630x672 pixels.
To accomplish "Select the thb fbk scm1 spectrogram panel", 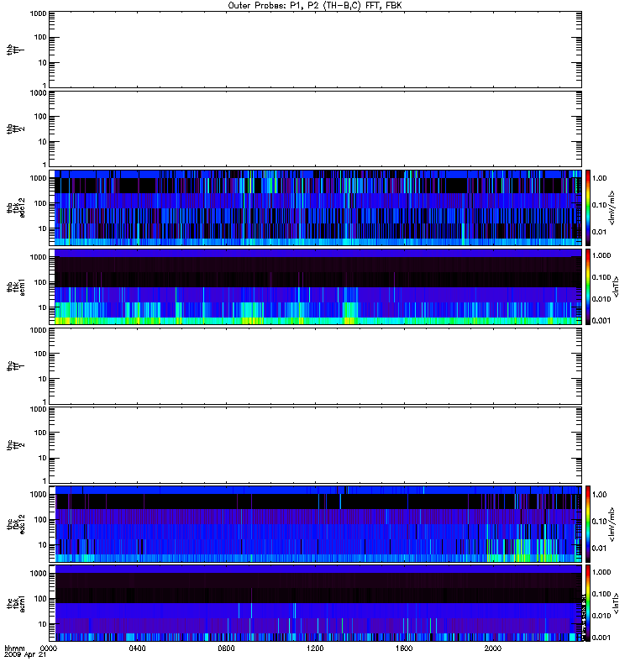I will (315, 286).
